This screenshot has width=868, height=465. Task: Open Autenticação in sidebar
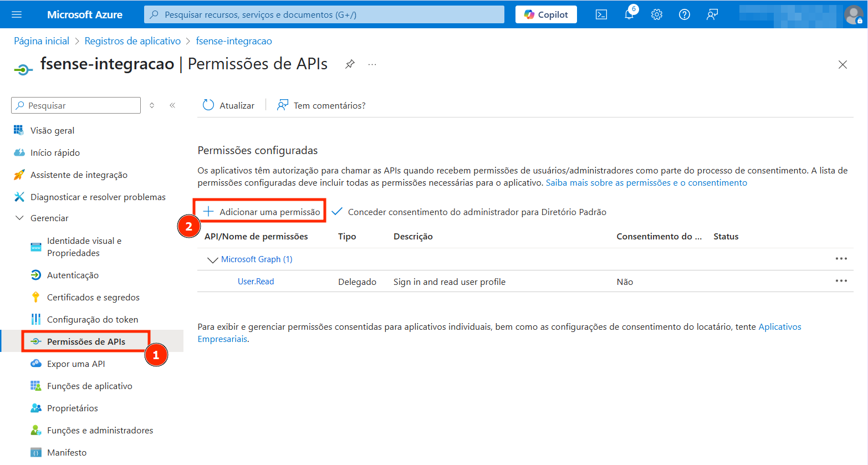click(x=73, y=275)
